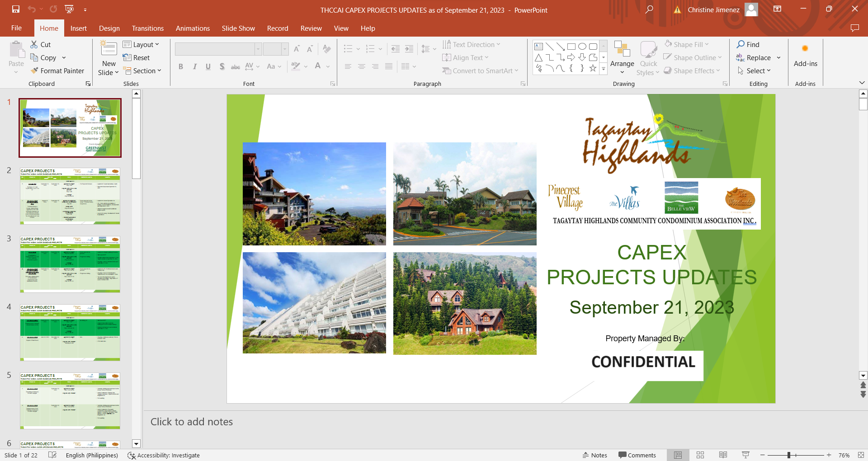
Task: Toggle Normal view in status bar
Action: point(678,455)
